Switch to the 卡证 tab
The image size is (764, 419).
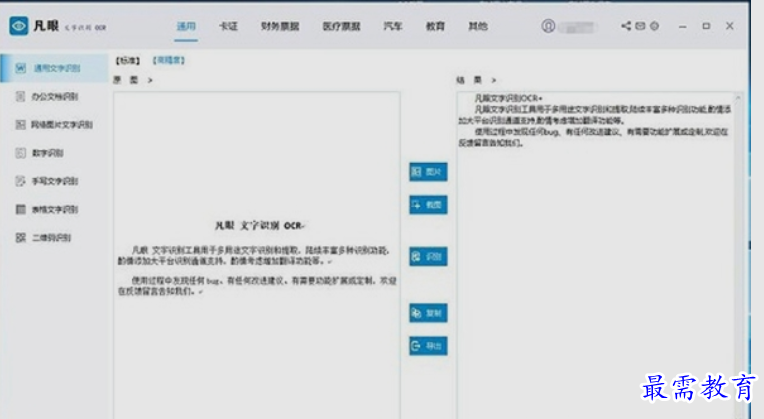pos(228,26)
